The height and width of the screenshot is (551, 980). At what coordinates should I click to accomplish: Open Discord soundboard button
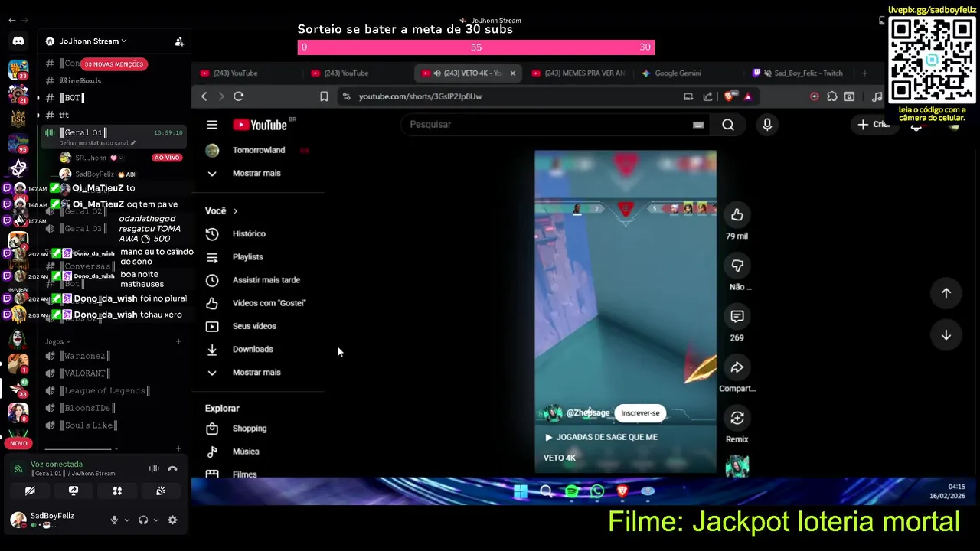tap(161, 491)
